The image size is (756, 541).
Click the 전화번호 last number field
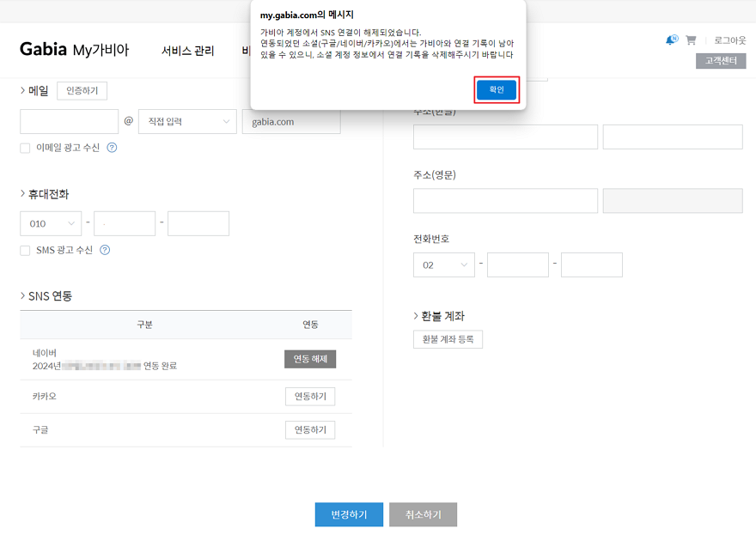click(592, 264)
